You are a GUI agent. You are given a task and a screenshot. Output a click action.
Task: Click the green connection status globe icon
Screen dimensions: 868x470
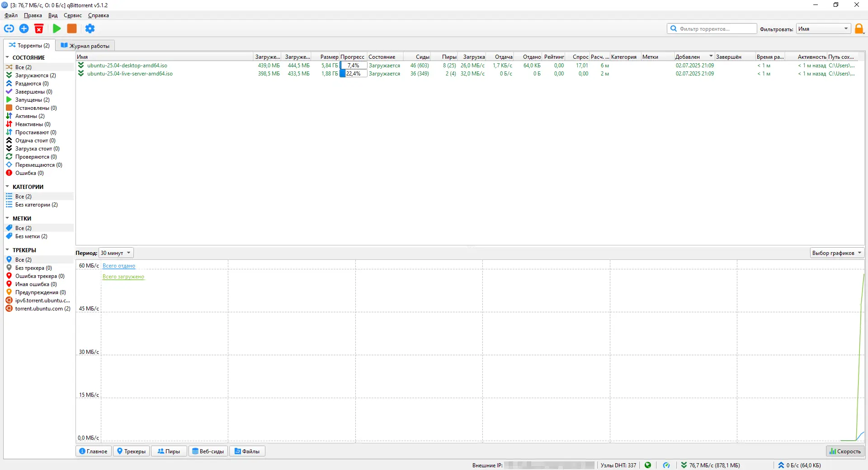(648, 465)
